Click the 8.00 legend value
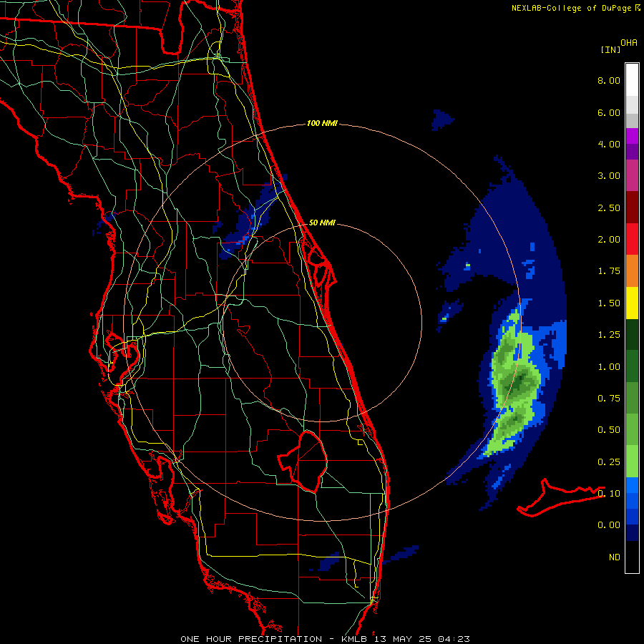The height and width of the screenshot is (644, 644). 609,80
